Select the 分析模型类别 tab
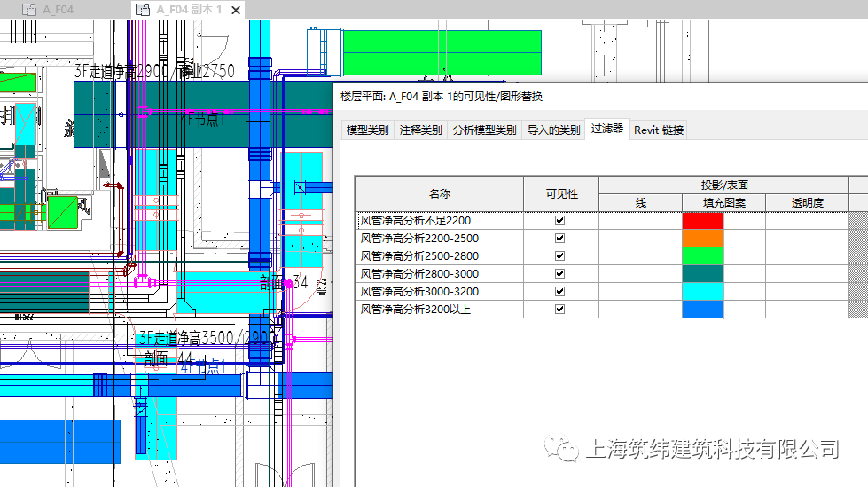 coord(484,130)
